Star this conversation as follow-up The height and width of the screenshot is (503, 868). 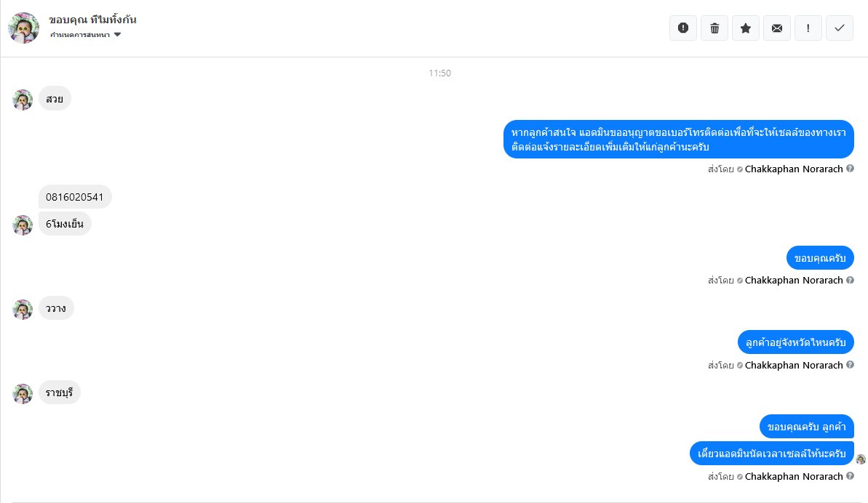tap(746, 28)
